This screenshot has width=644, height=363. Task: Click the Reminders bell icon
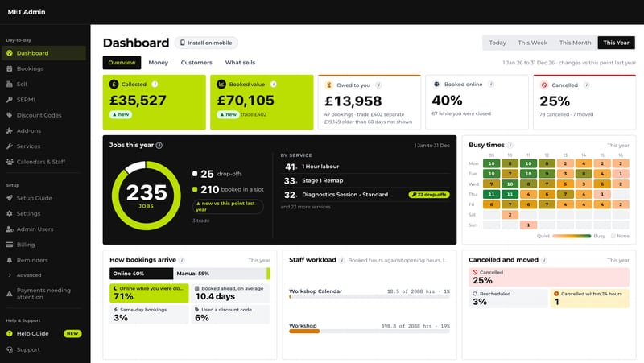click(x=10, y=260)
